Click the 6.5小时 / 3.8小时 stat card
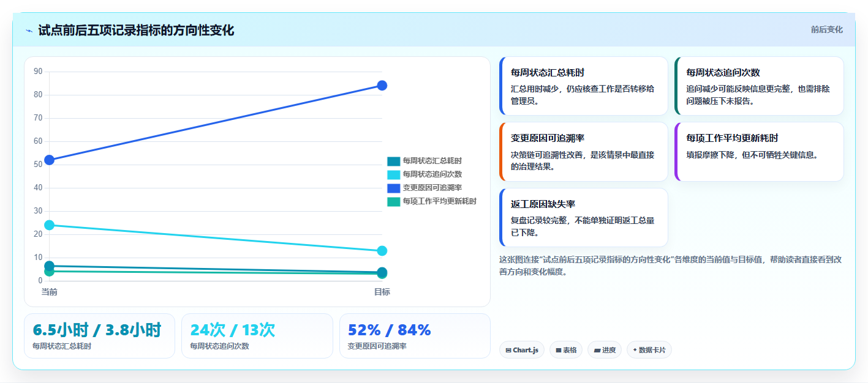 click(99, 336)
